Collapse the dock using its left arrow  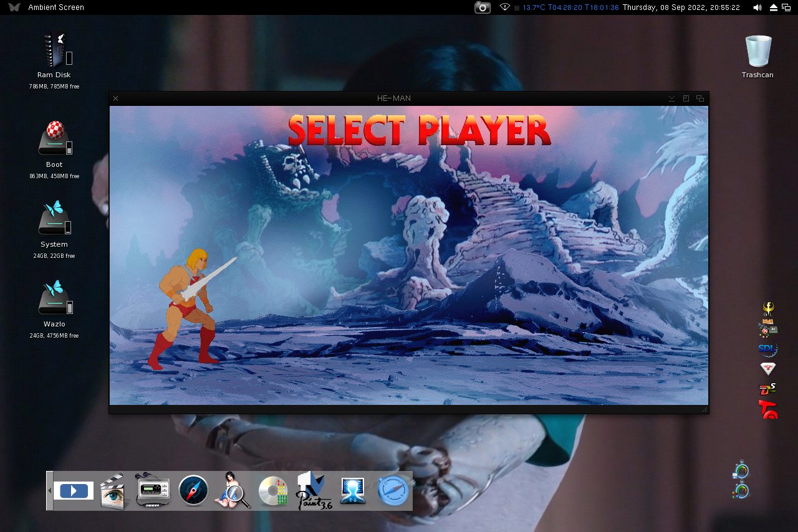[x=49, y=490]
